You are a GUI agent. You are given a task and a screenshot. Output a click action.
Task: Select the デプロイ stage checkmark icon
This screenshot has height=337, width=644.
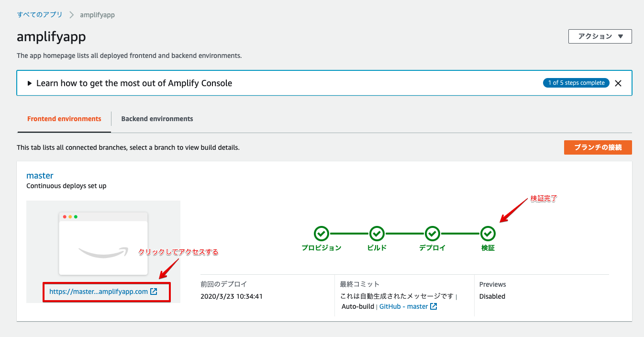click(432, 235)
